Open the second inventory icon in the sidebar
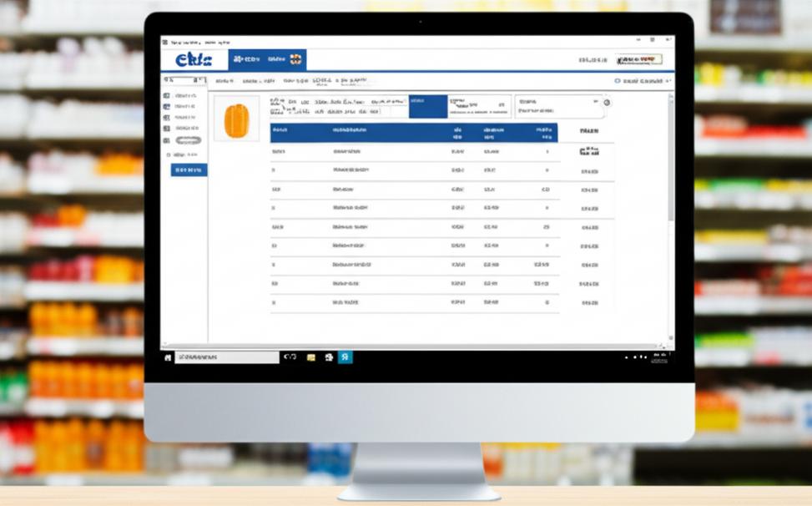The image size is (812, 506). click(164, 106)
